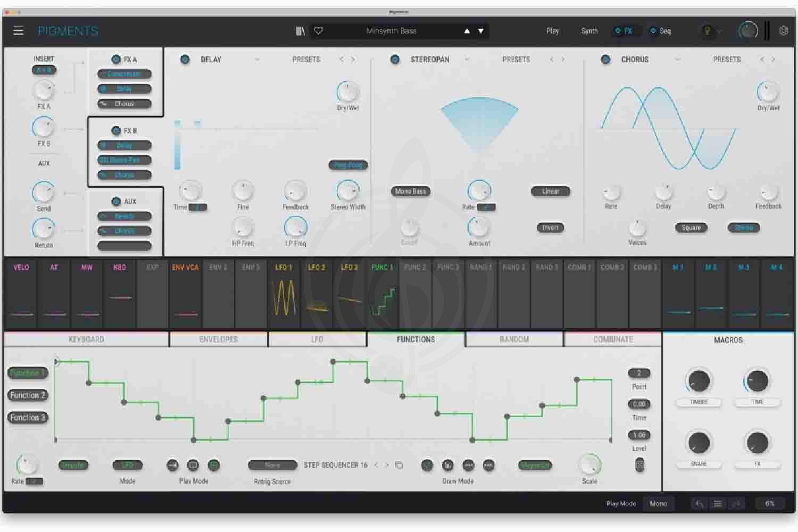Screen dimensions: 798x532
Task: Open the preset library browser icon
Action: tap(301, 31)
